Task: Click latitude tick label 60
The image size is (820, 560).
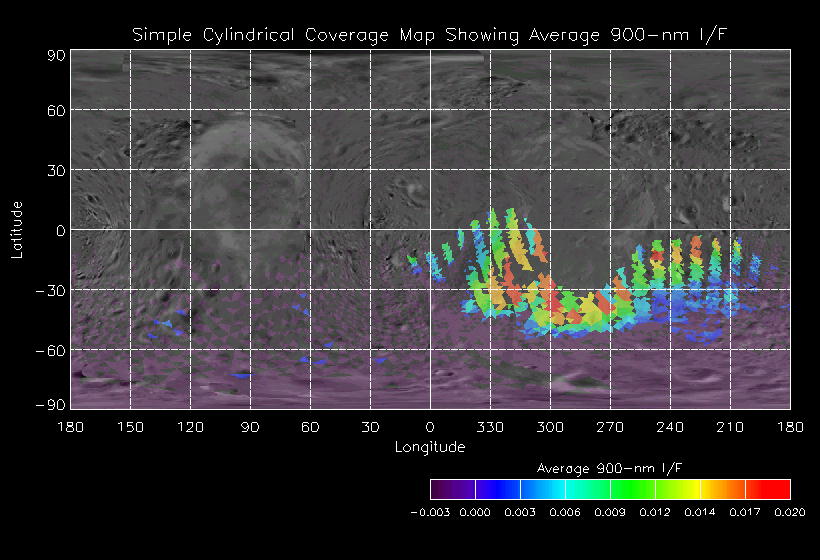Action: pyautogui.click(x=56, y=111)
